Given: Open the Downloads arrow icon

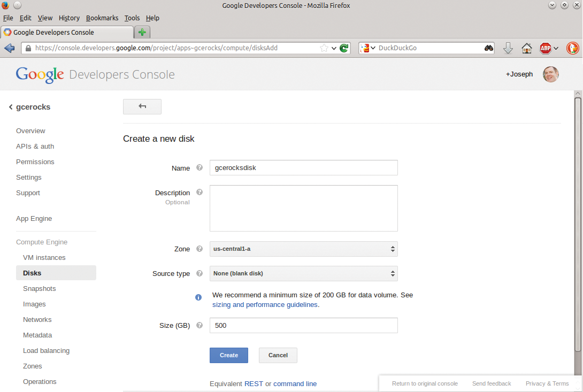Looking at the screenshot, I should [x=508, y=48].
